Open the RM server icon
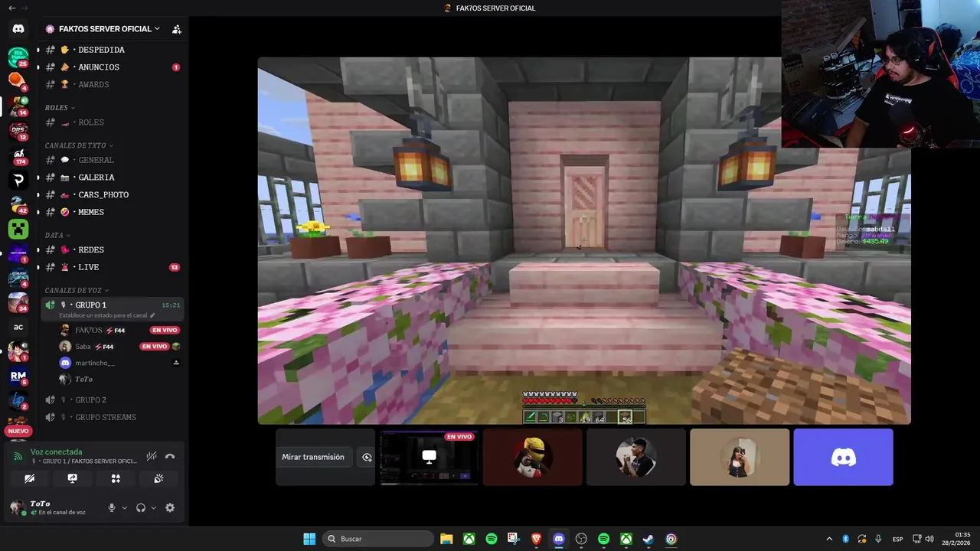The height and width of the screenshot is (551, 980). tap(18, 376)
